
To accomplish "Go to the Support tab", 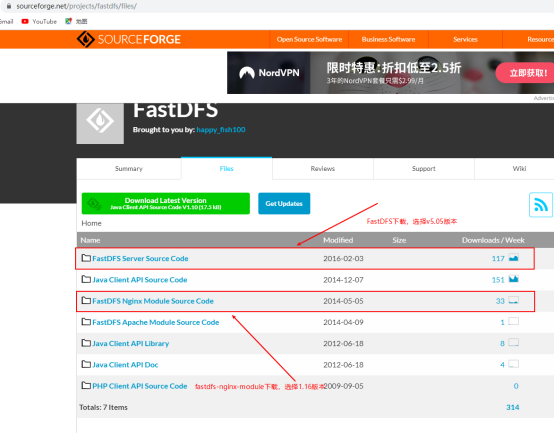I will pos(424,168).
